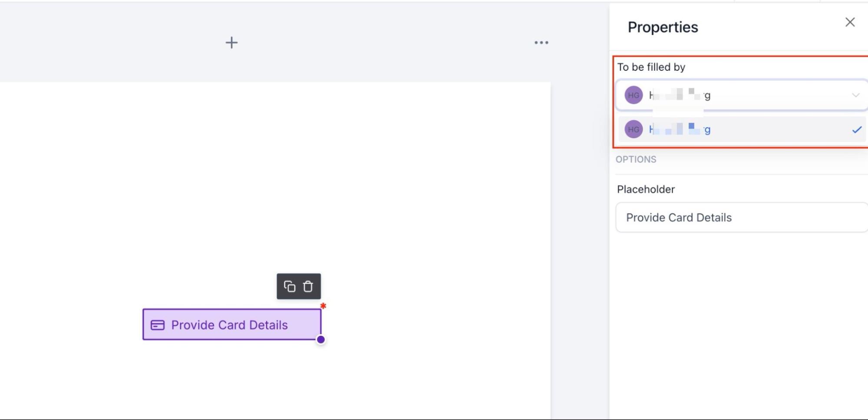Duplicate the selected card details field
Viewport: 868px width, 420px height.
click(290, 287)
